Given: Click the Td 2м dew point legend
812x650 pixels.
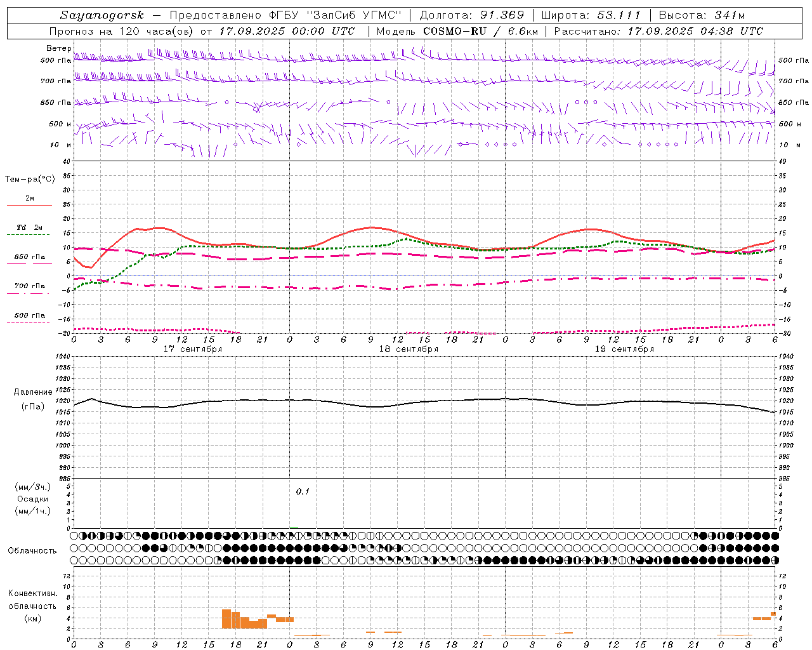Looking at the screenshot, I should [29, 230].
